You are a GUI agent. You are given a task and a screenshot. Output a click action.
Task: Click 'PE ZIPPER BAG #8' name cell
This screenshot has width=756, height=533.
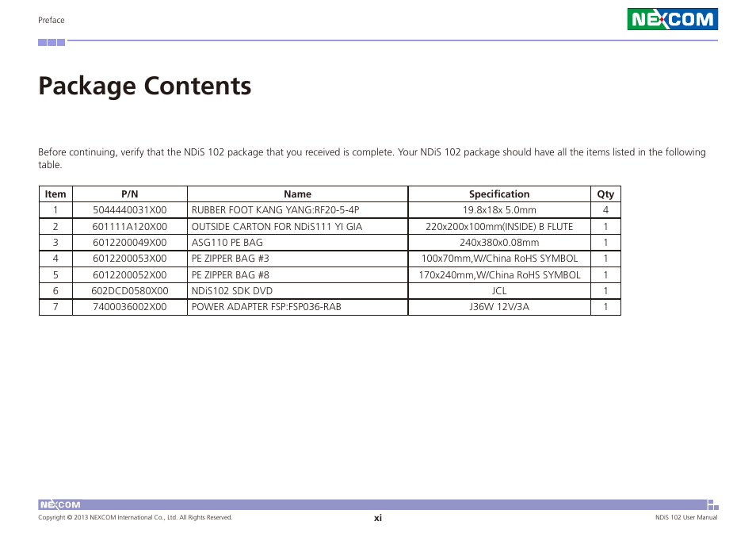(x=297, y=275)
